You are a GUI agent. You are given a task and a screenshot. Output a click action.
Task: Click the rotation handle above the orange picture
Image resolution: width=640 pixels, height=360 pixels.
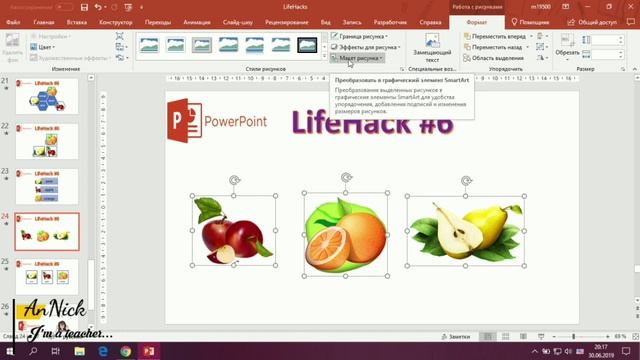pyautogui.click(x=346, y=178)
